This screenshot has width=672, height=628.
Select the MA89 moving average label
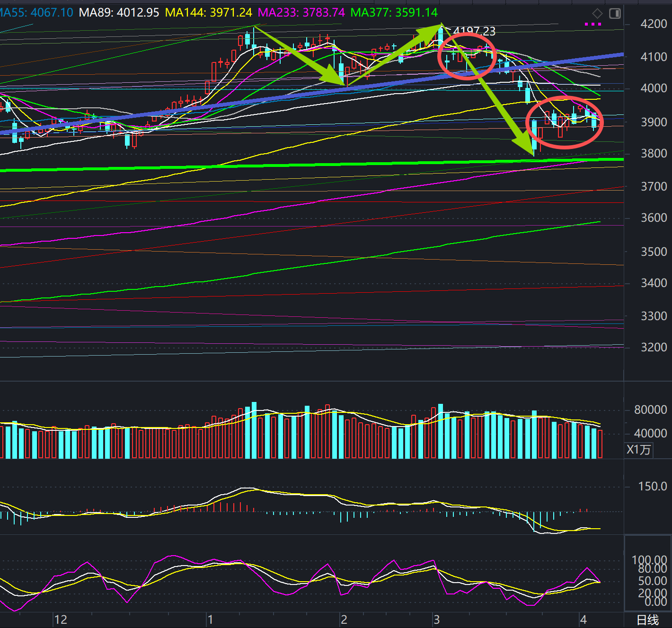tap(119, 12)
